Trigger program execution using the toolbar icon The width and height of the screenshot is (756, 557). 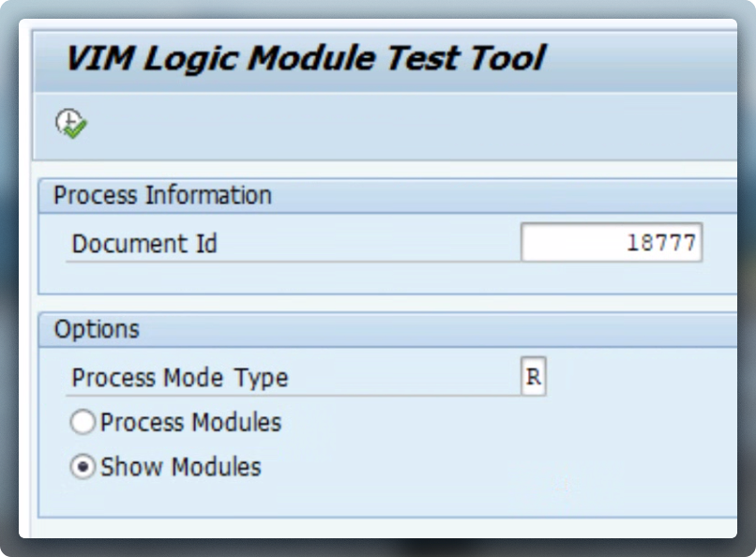coord(72,120)
